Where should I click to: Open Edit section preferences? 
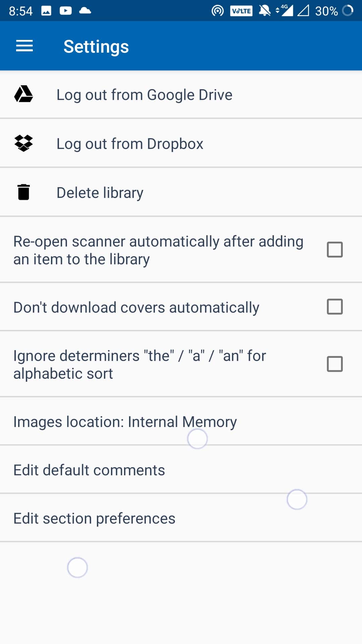[x=94, y=518]
